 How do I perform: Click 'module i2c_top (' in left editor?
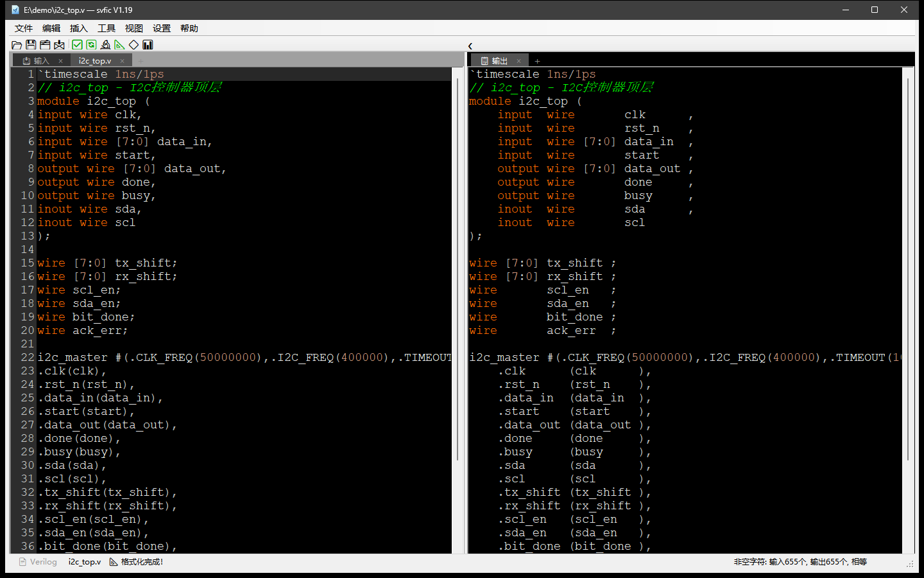94,101
